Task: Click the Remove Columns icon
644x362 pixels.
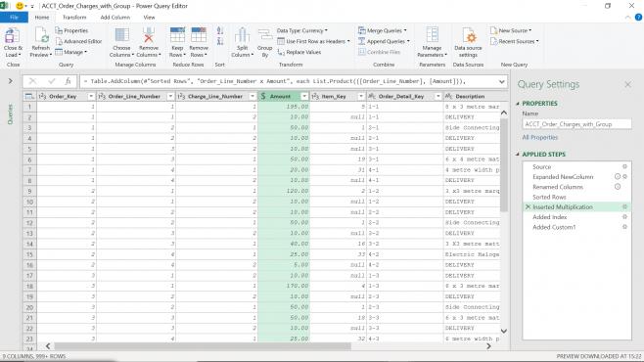Action: pyautogui.click(x=148, y=35)
